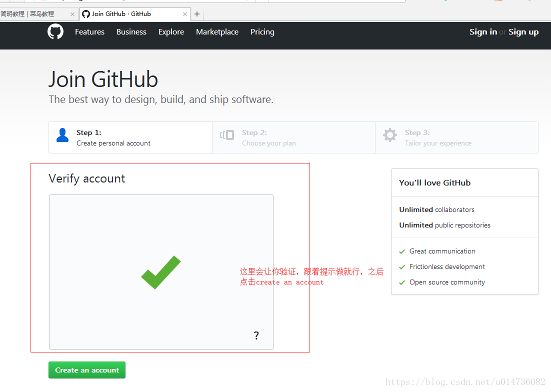The height and width of the screenshot is (392, 551).
Task: Click the Step 2 plan icon
Action: pyautogui.click(x=227, y=135)
